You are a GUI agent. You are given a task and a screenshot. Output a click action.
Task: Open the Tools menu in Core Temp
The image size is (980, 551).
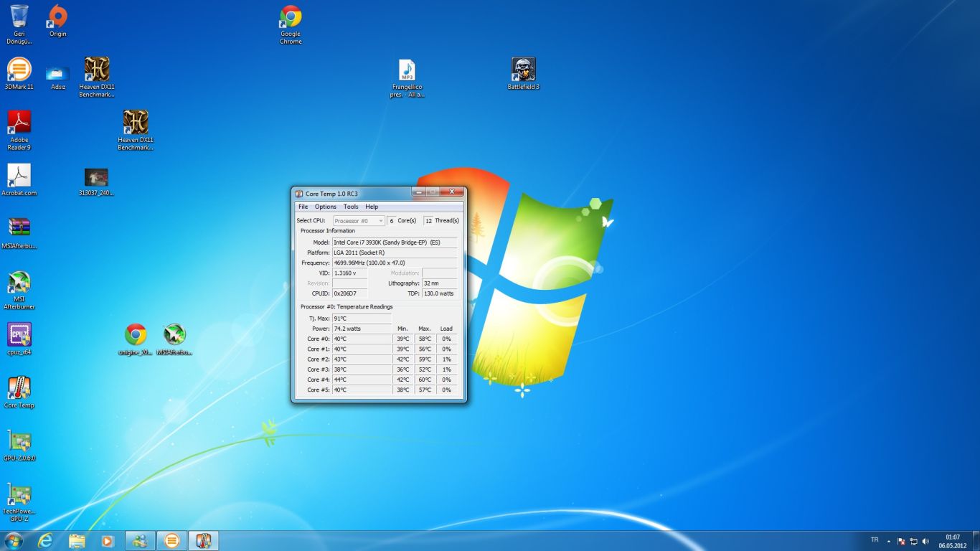tap(351, 207)
